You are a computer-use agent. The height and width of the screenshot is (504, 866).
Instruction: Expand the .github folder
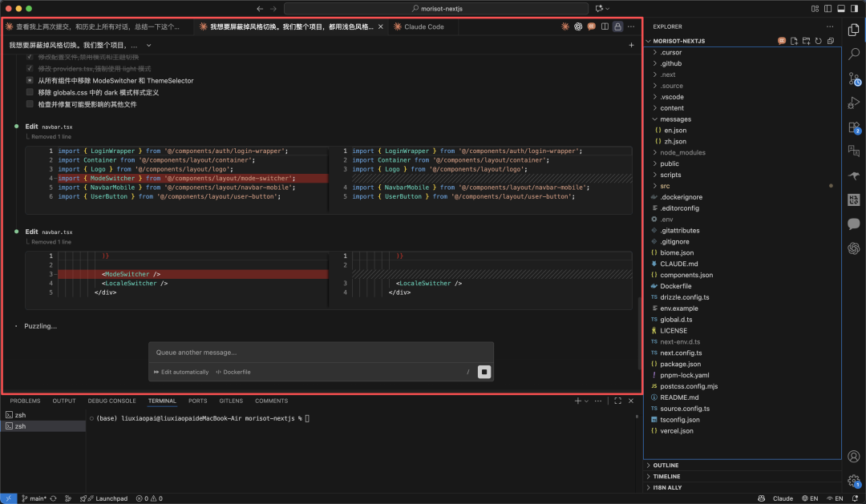670,63
